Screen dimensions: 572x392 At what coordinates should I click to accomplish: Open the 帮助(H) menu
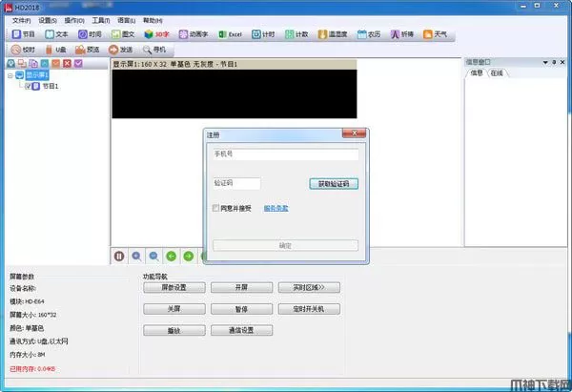point(153,20)
